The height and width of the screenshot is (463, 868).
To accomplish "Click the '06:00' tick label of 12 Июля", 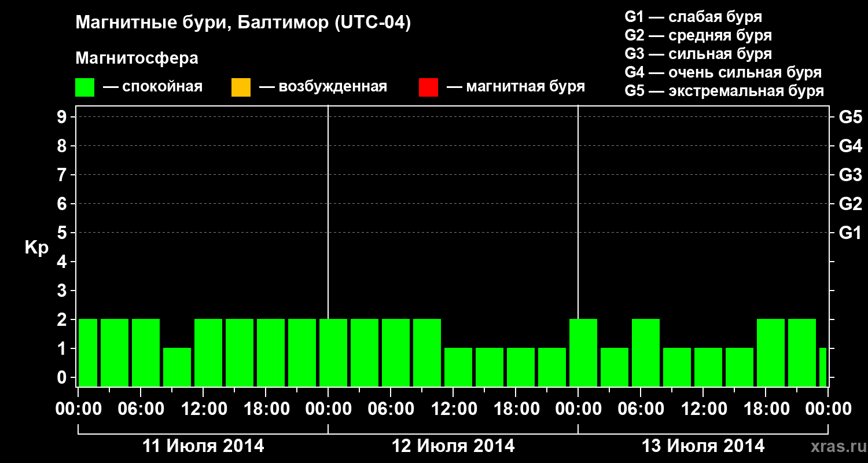I will (x=391, y=409).
